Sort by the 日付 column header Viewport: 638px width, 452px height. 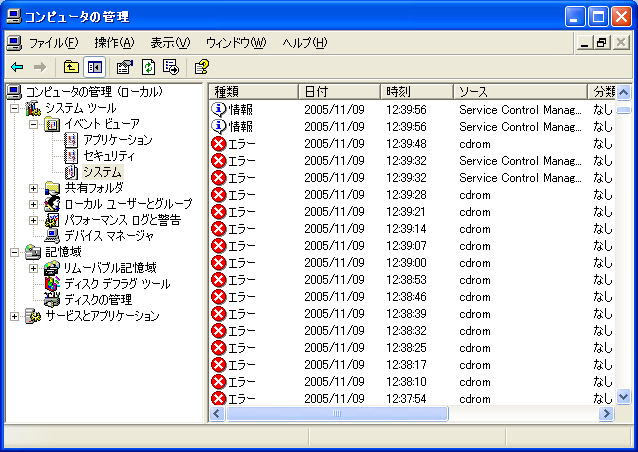tap(339, 92)
